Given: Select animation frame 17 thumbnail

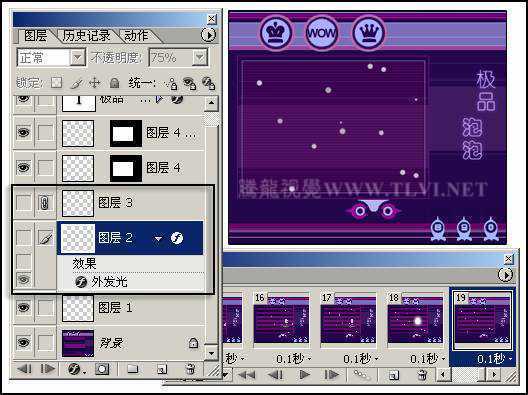Looking at the screenshot, I should tap(348, 318).
